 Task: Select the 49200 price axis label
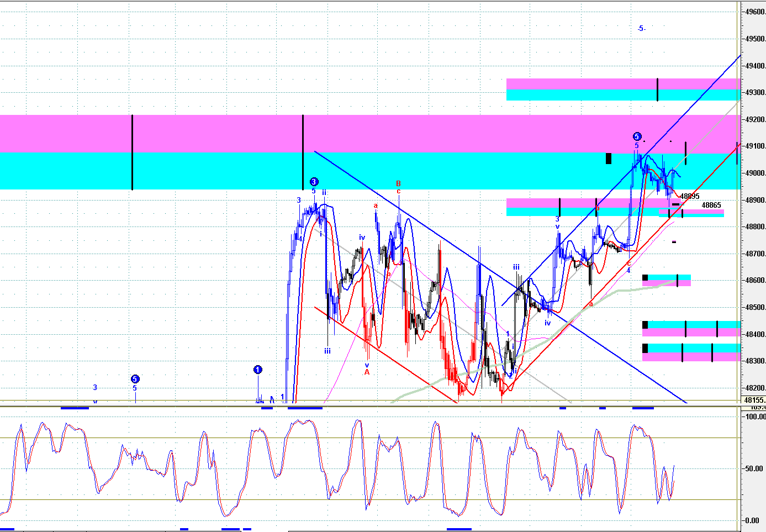point(755,120)
